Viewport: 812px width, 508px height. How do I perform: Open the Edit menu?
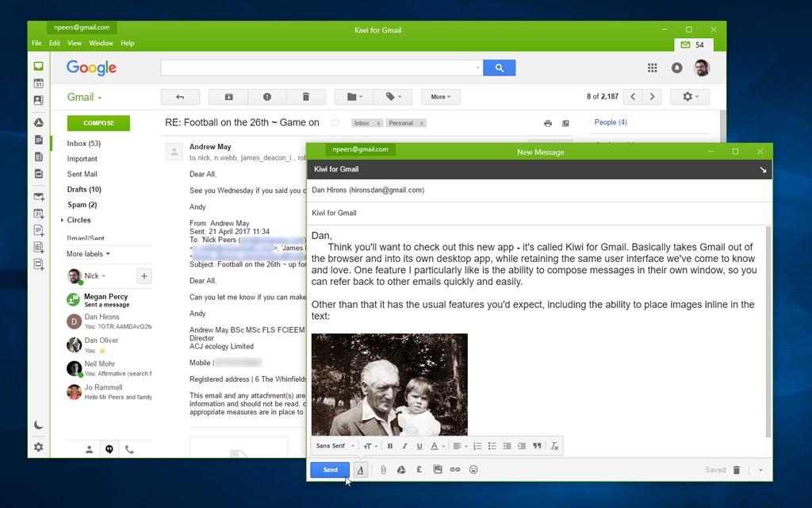pyautogui.click(x=55, y=44)
